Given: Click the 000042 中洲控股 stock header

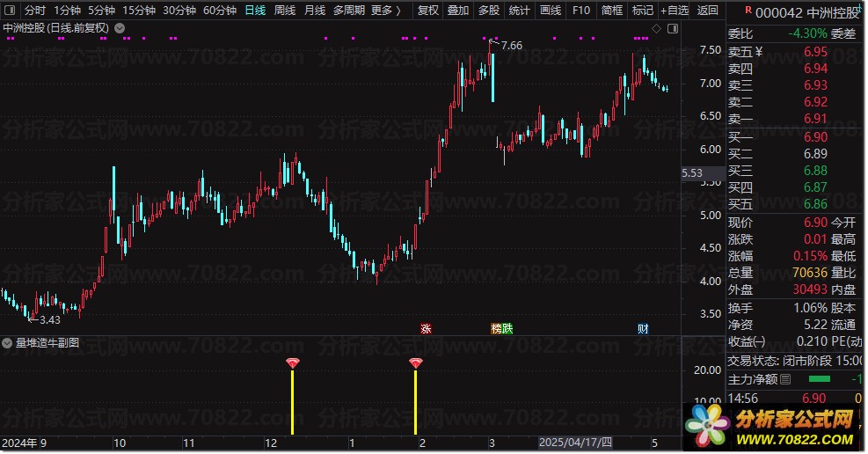Looking at the screenshot, I should pos(807,12).
